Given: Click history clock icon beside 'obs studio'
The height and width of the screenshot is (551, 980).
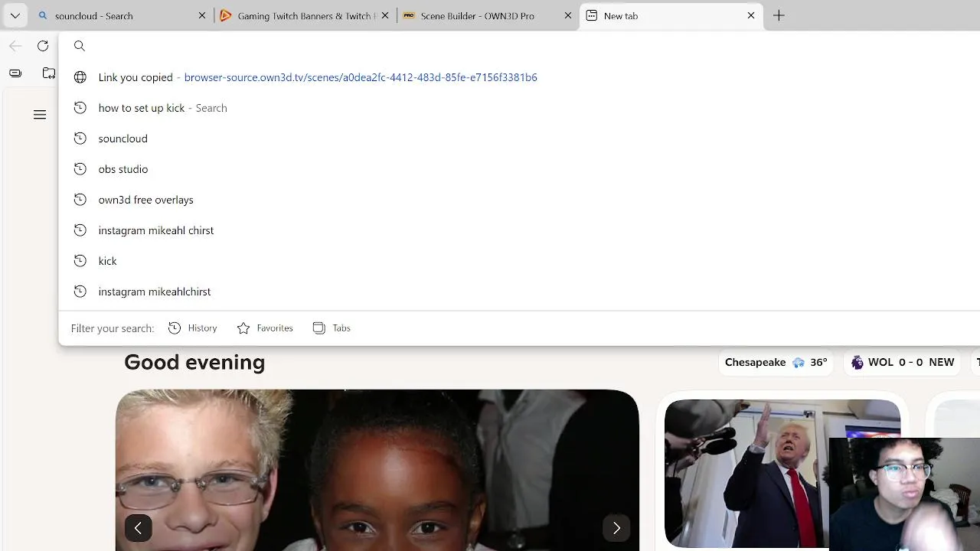Looking at the screenshot, I should coord(80,169).
